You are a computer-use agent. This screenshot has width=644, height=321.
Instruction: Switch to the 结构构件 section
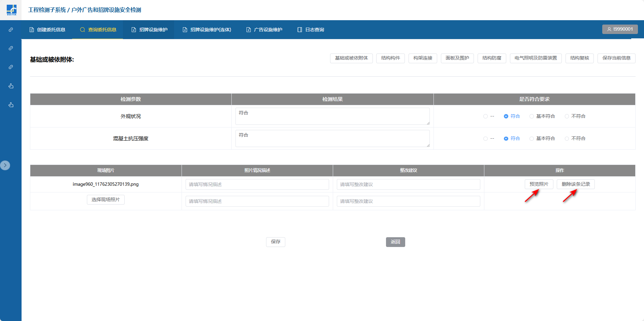390,58
